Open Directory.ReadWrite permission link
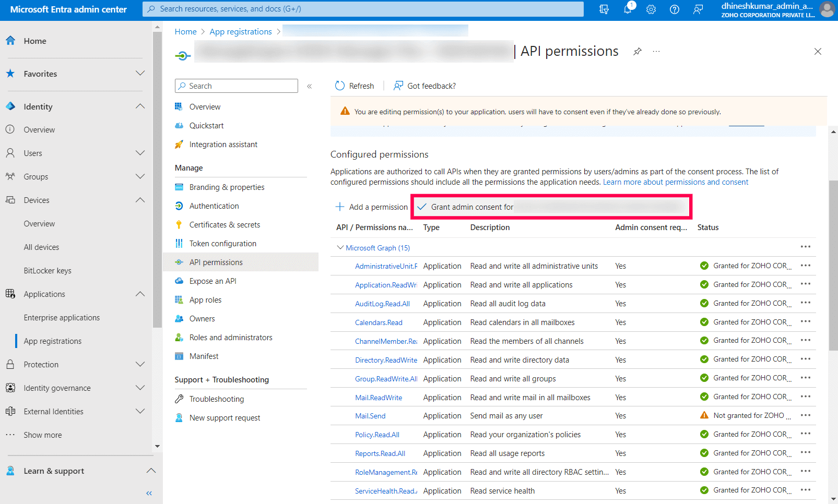This screenshot has width=838, height=504. click(x=386, y=360)
